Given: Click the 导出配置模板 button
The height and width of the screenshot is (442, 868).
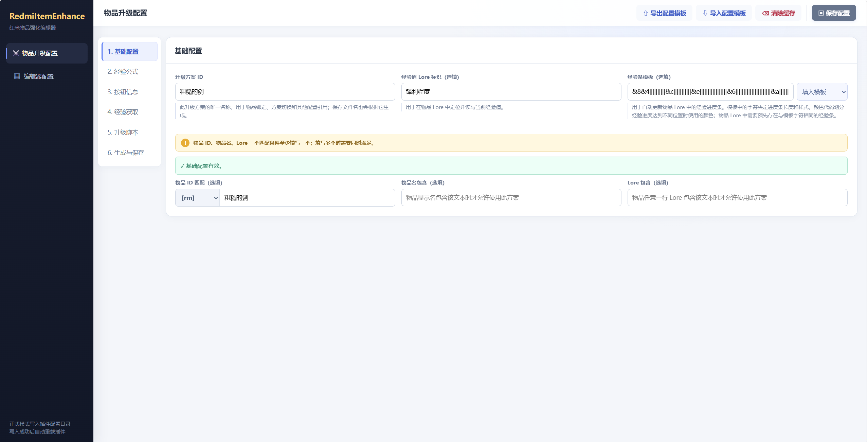Looking at the screenshot, I should coord(664,13).
